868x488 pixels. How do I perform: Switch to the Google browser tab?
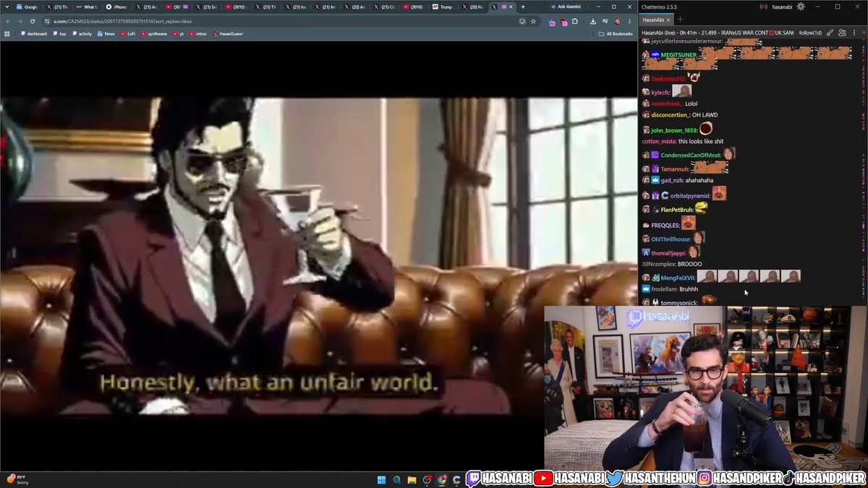pos(27,7)
